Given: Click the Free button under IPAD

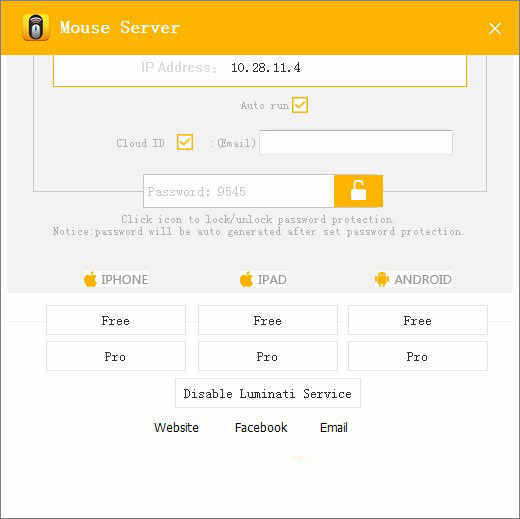Looking at the screenshot, I should coord(268,320).
